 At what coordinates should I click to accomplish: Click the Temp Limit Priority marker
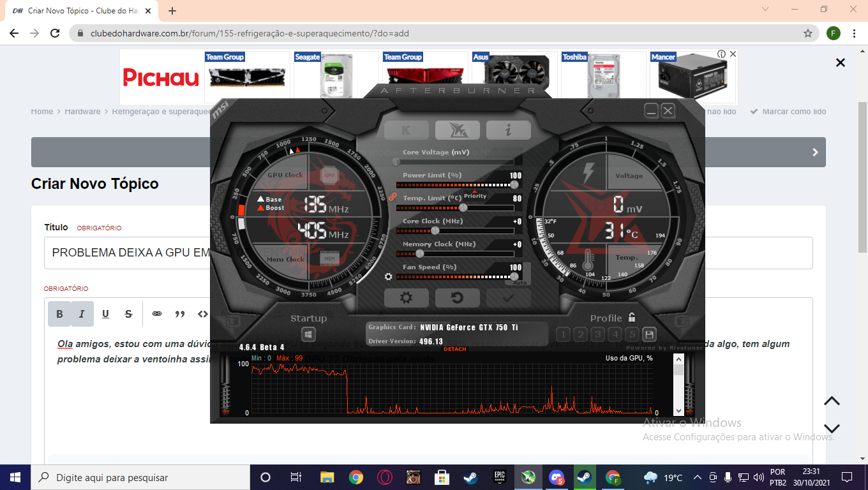coord(475,195)
